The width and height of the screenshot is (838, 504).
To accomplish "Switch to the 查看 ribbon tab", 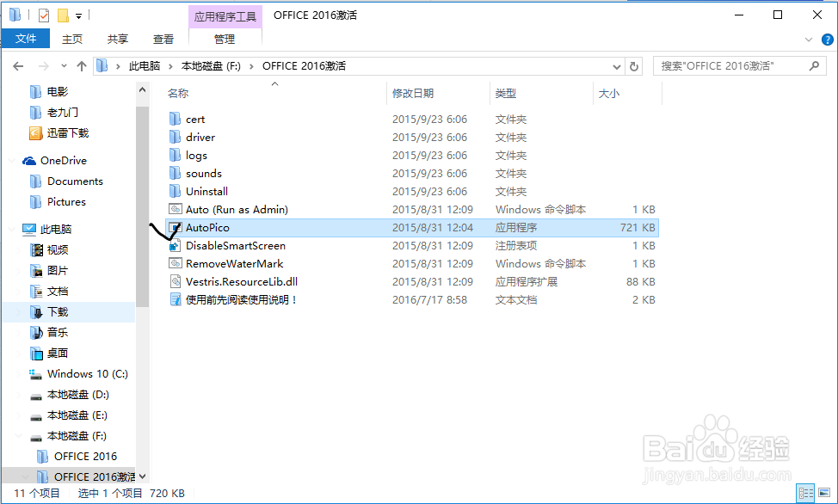I will [x=163, y=39].
